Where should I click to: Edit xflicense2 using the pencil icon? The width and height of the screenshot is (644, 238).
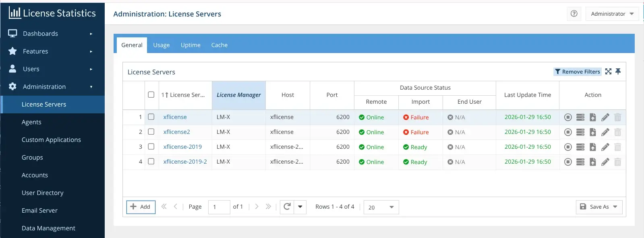coord(605,132)
